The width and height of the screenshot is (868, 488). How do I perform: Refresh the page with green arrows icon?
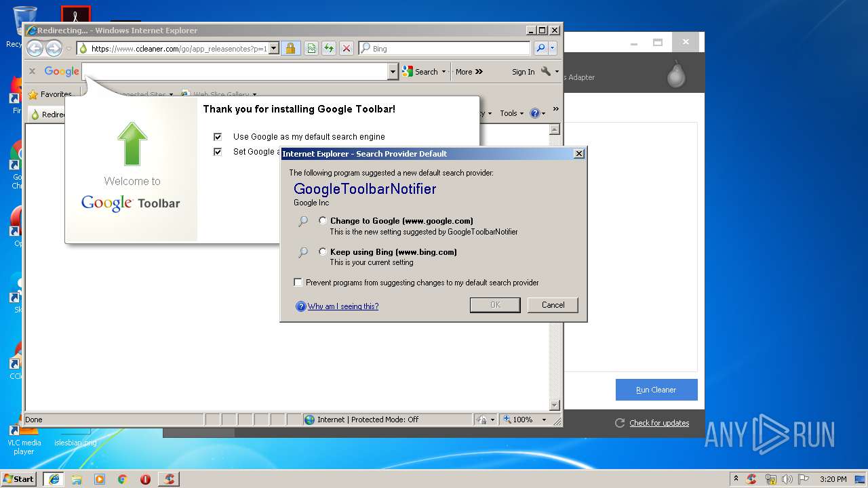pyautogui.click(x=329, y=48)
